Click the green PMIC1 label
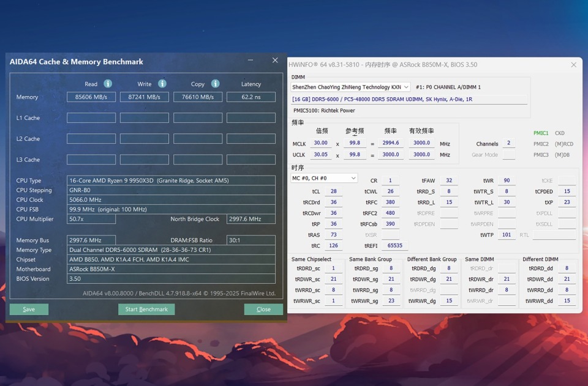This screenshot has width=588, height=386. tap(541, 133)
